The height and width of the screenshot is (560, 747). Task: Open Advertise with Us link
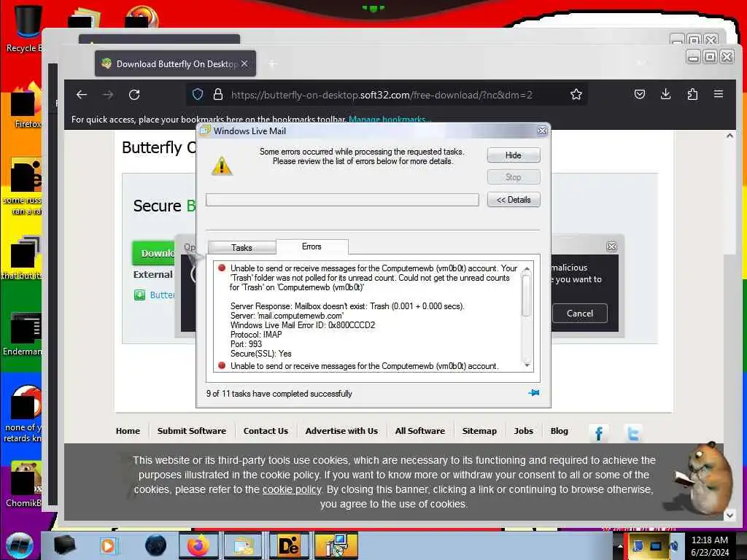[341, 431]
